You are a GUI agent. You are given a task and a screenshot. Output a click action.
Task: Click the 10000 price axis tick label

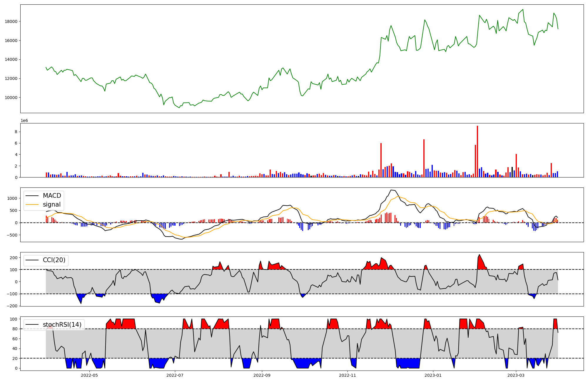pyautogui.click(x=11, y=98)
